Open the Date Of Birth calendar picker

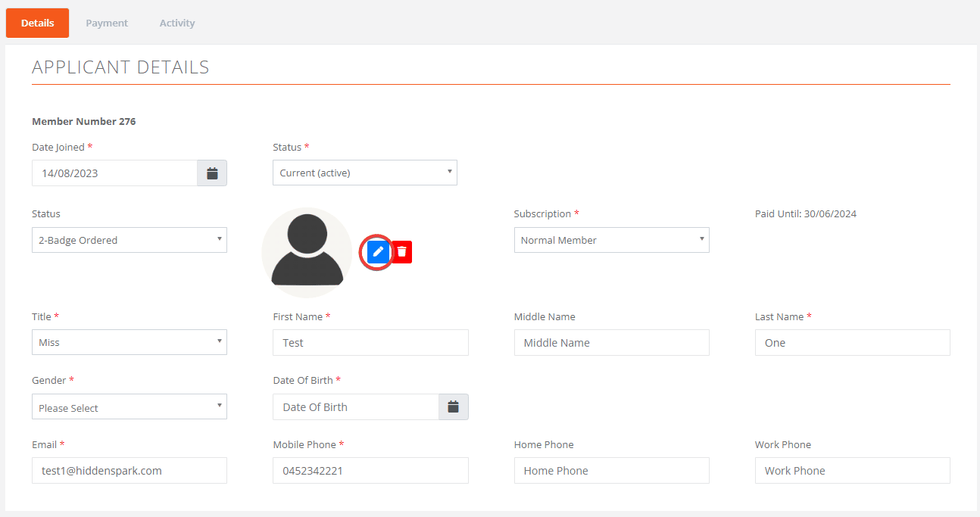coord(453,407)
